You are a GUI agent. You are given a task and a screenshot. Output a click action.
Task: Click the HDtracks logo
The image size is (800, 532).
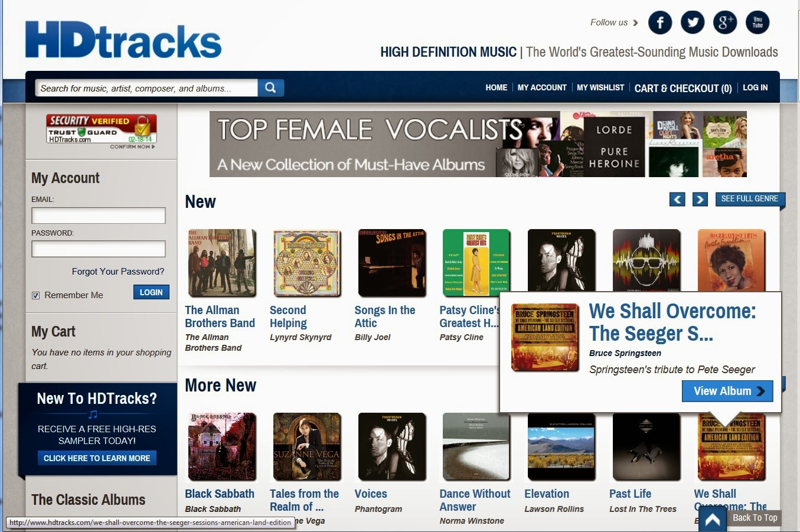pos(123,40)
